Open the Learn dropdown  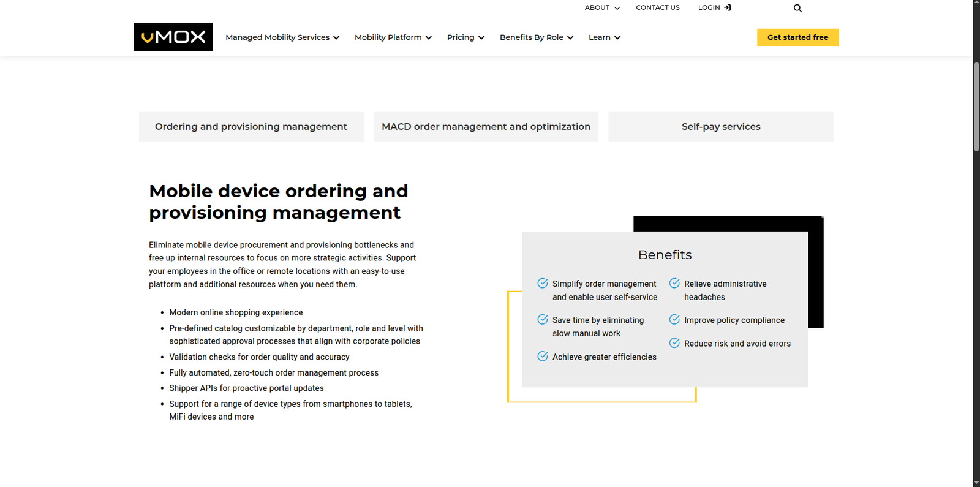pyautogui.click(x=604, y=37)
